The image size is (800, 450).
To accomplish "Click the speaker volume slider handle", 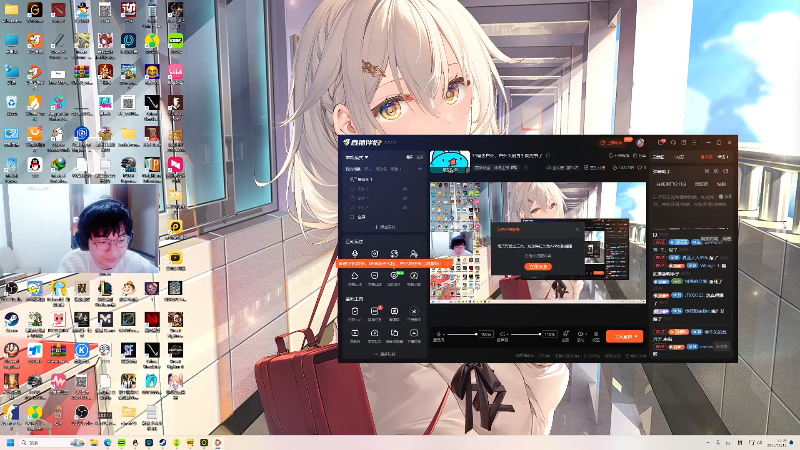I will [539, 334].
